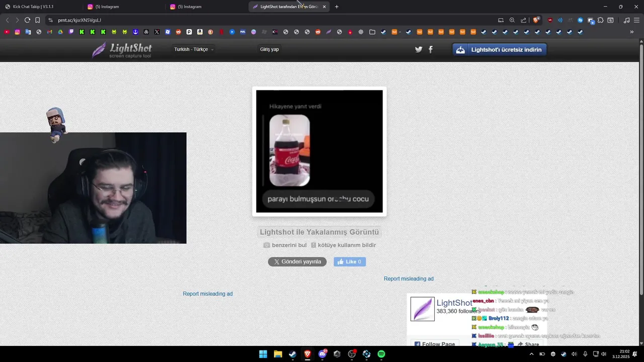Open the Twitch bookmark

coord(71,32)
